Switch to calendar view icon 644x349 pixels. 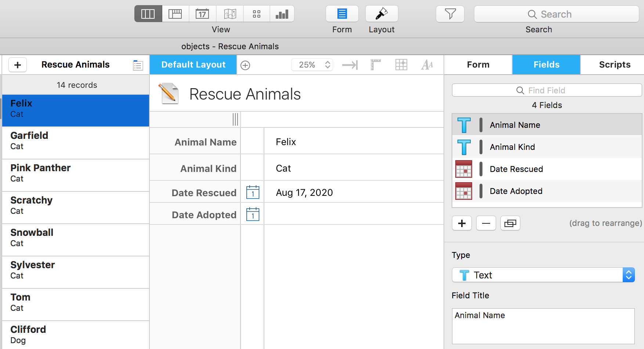coord(202,14)
